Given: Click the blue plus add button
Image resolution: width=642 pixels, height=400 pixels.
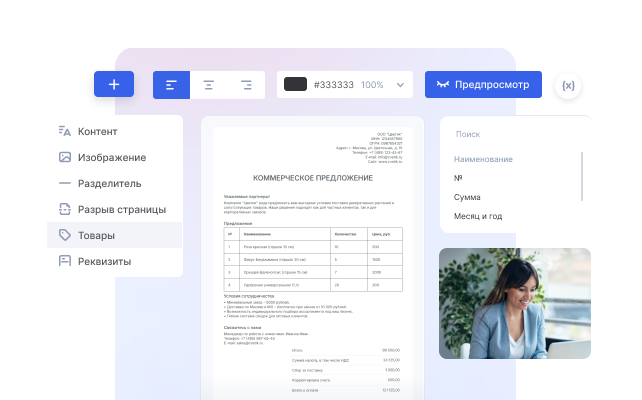Looking at the screenshot, I should (x=114, y=84).
